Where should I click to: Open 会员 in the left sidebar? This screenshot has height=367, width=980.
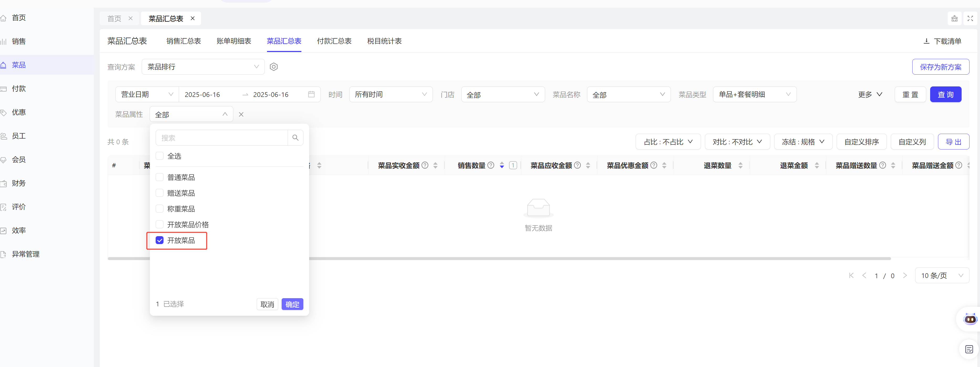(19, 159)
